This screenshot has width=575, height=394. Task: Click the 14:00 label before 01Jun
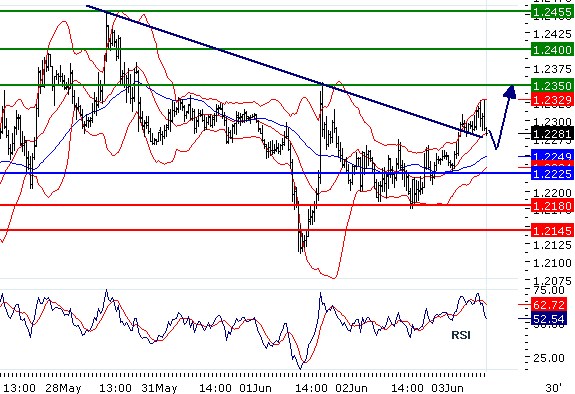click(x=216, y=388)
